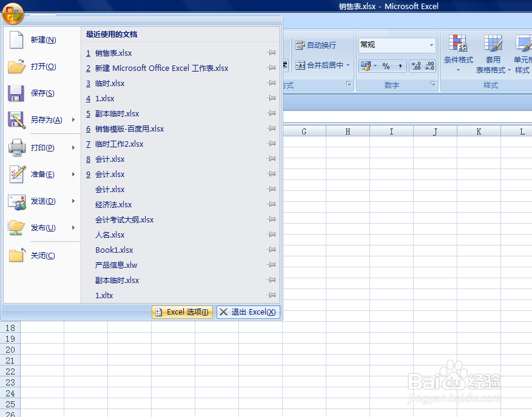Click the Cell Styles (单元格样式) icon

[524, 43]
